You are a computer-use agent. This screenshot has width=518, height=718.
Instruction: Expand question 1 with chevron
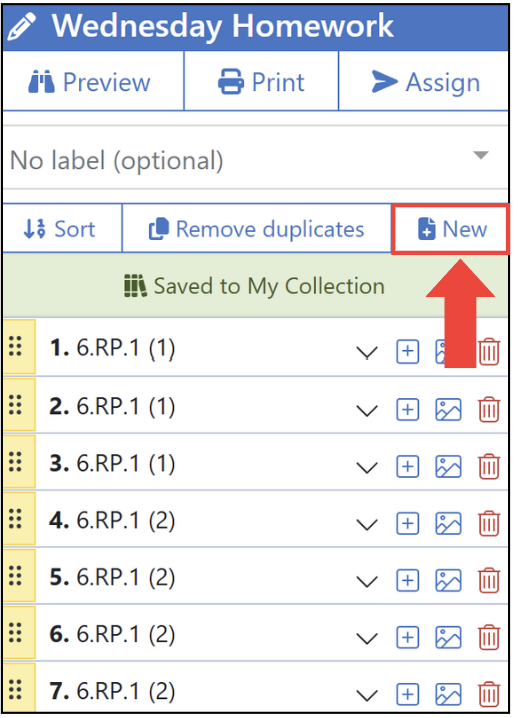coord(367,353)
